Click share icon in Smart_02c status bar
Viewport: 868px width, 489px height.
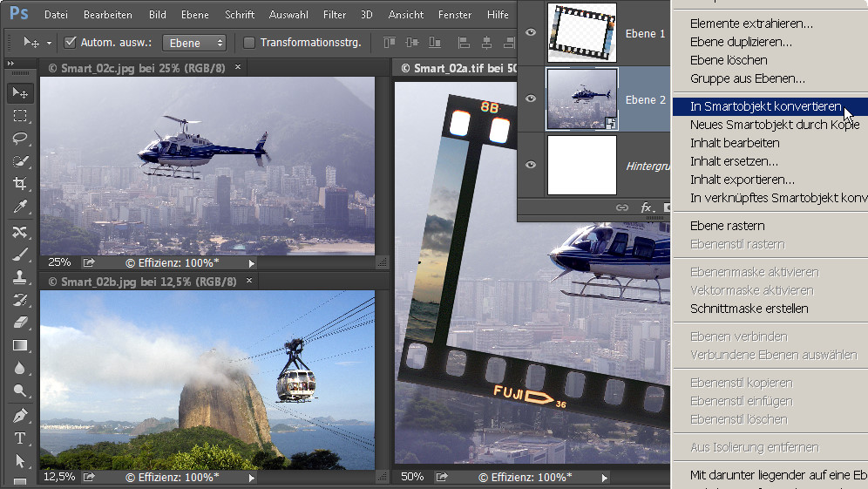[89, 262]
